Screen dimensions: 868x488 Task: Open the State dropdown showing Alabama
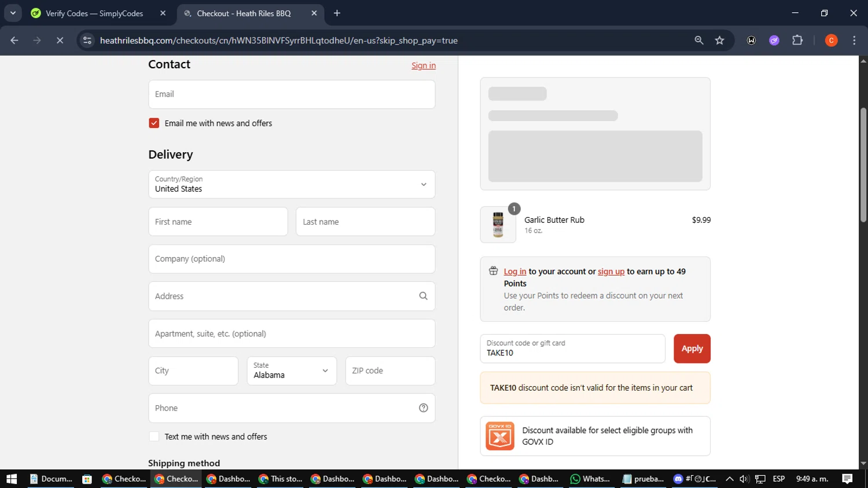coord(292,370)
